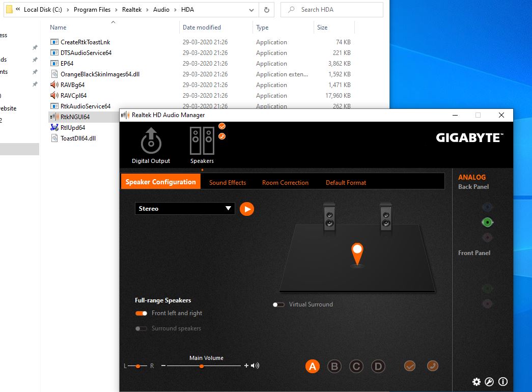
Task: Increase volume with the plus sign
Action: click(246, 366)
